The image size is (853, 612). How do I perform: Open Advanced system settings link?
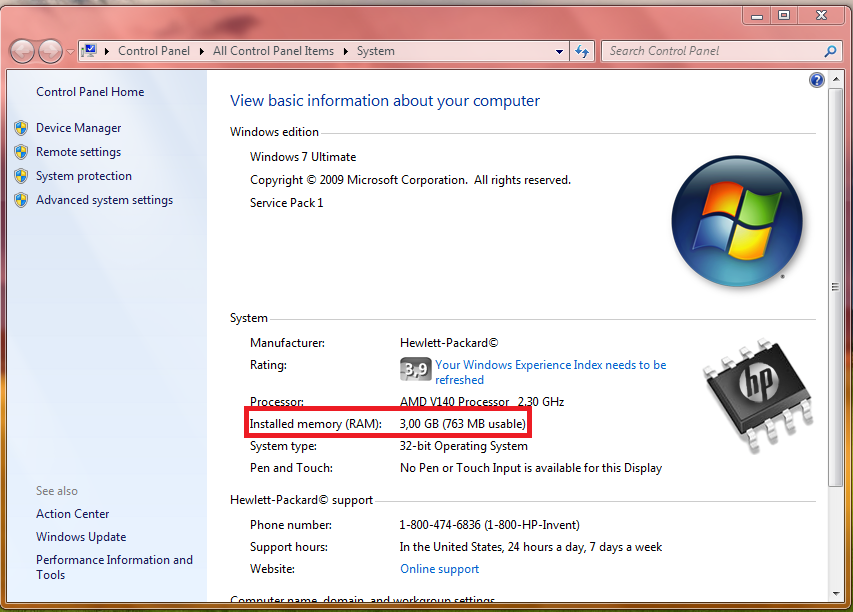104,200
